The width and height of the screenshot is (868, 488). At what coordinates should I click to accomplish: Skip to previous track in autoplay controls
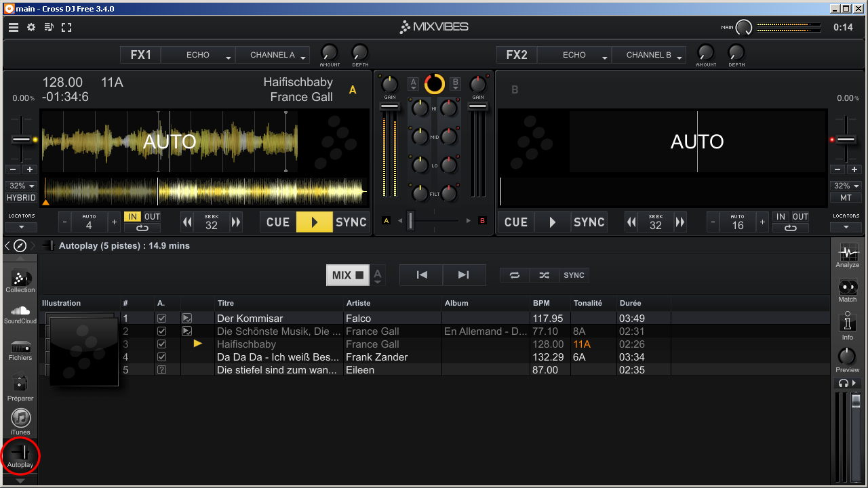pyautogui.click(x=421, y=275)
